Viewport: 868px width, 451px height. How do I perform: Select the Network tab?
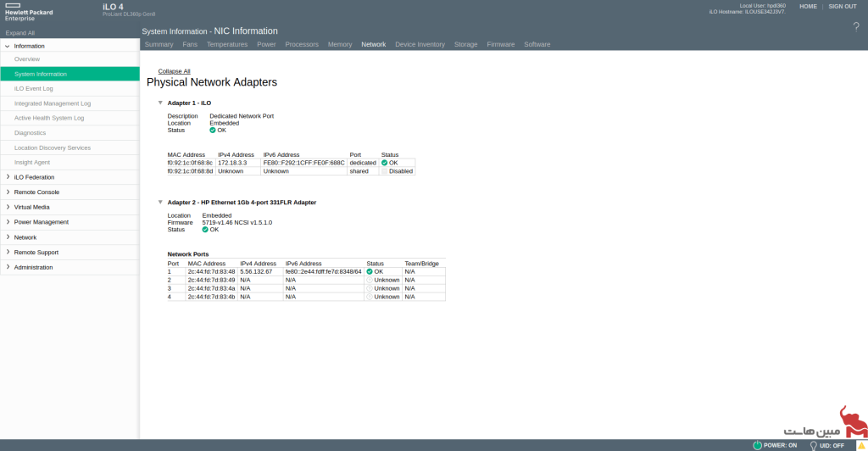[x=374, y=44]
